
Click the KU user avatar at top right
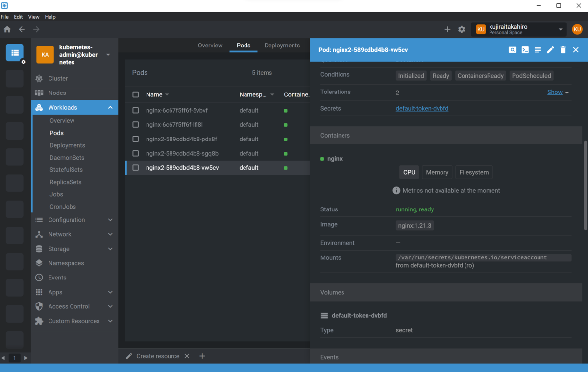pos(577,29)
